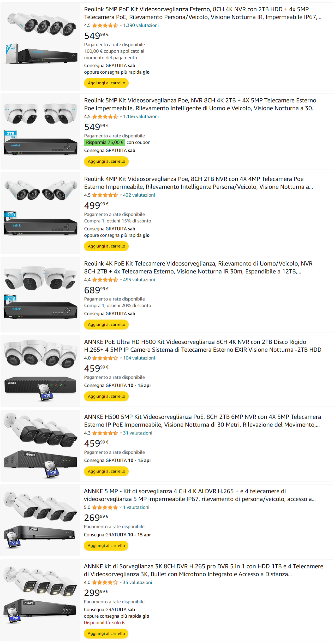
Task: Open Reolink 4K PoE Kit Telecamere title
Action: [198, 267]
